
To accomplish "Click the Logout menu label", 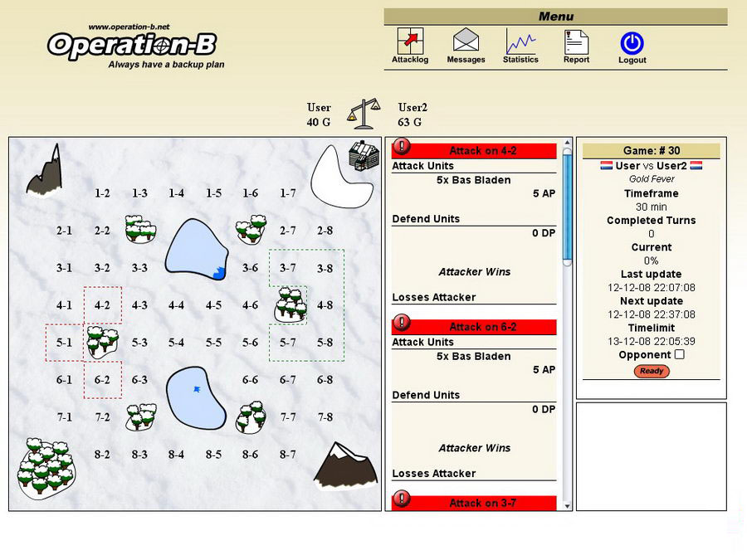I will pyautogui.click(x=632, y=60).
